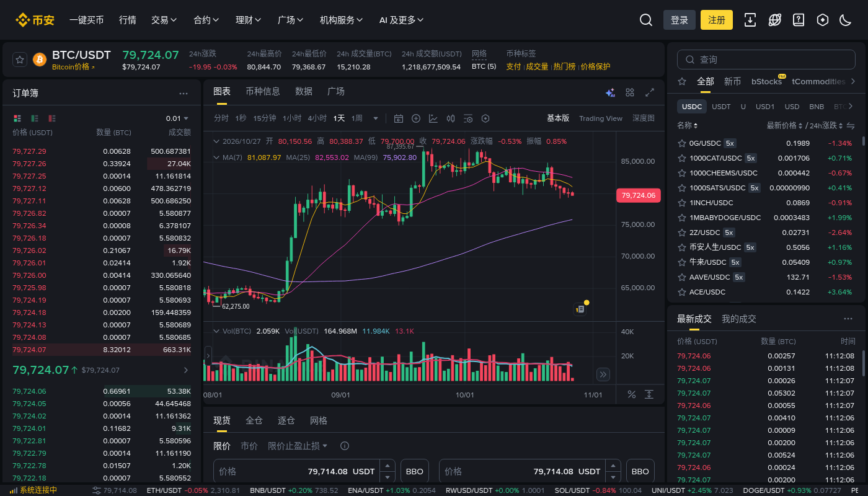Screen dimensions: 868x496
Task: Show both sides order book view icon
Action: 17,118
